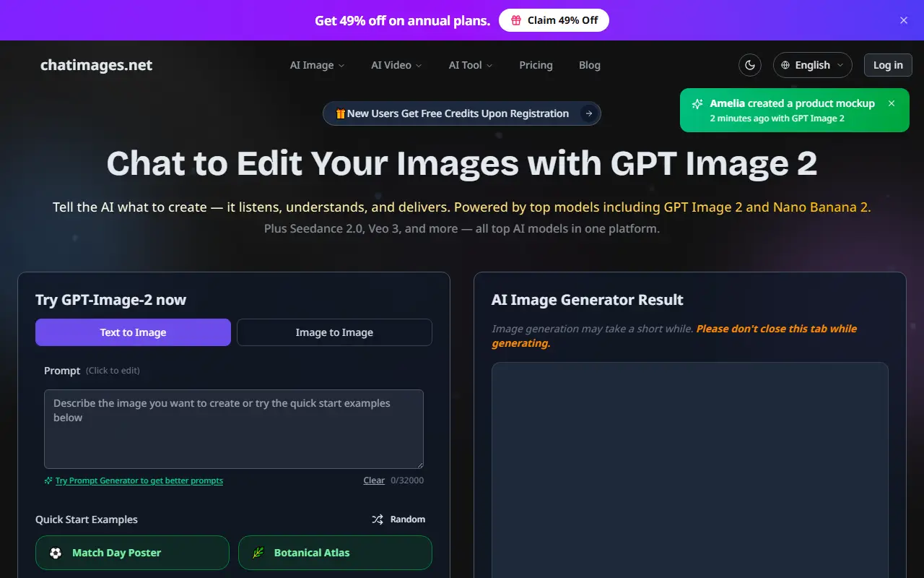This screenshot has height=578, width=924.
Task: Click the 'Plus Seedance 2.0, Veo 3' subtitle line
Action: pos(462,229)
